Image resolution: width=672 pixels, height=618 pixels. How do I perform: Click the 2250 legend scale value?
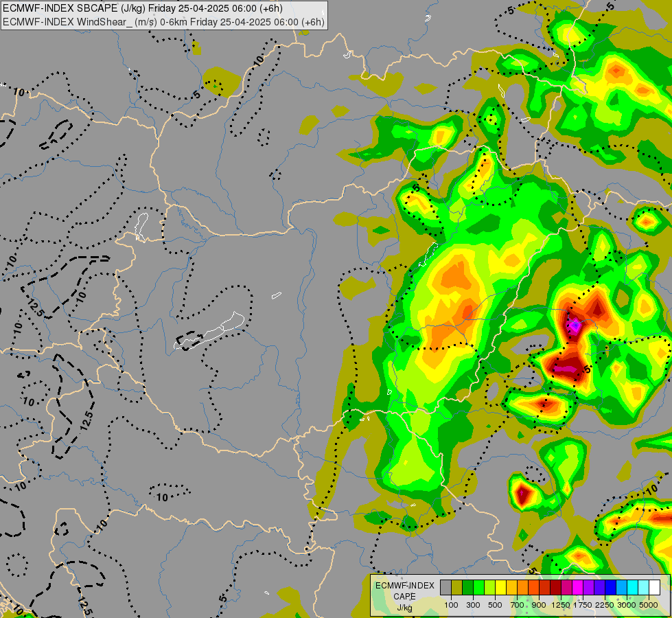(605, 605)
